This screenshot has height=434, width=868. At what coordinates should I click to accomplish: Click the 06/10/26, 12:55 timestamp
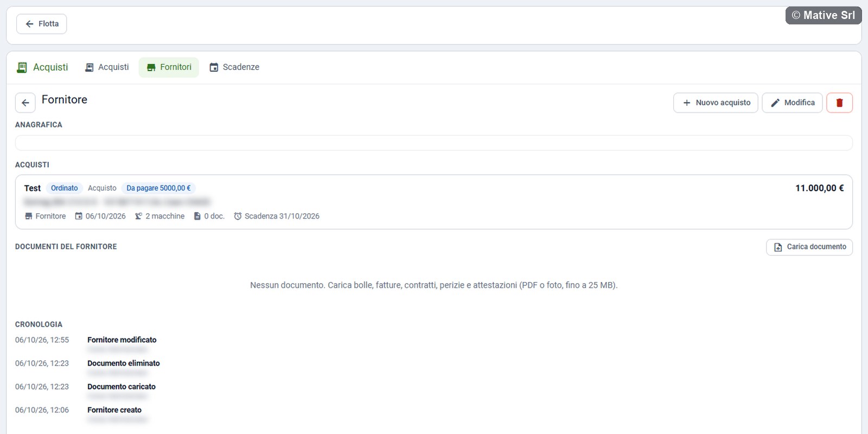click(x=42, y=340)
